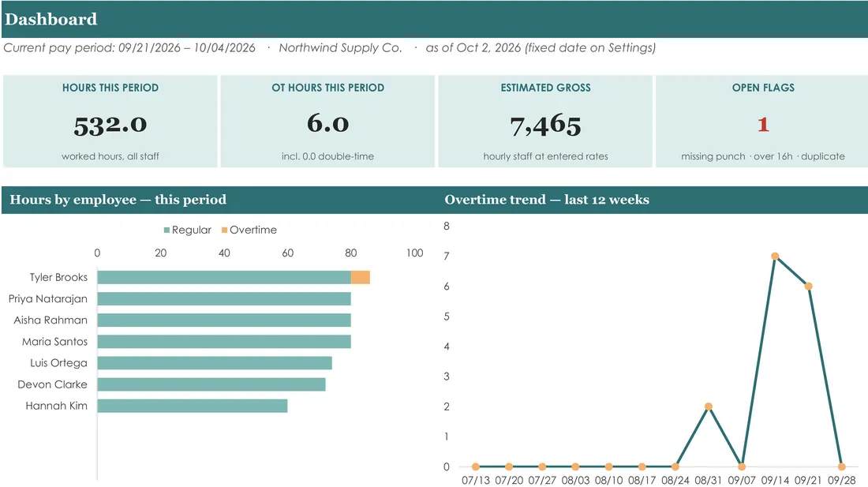This screenshot has height=487, width=868.
Task: Select the 08/17 date axis label
Action: [642, 481]
